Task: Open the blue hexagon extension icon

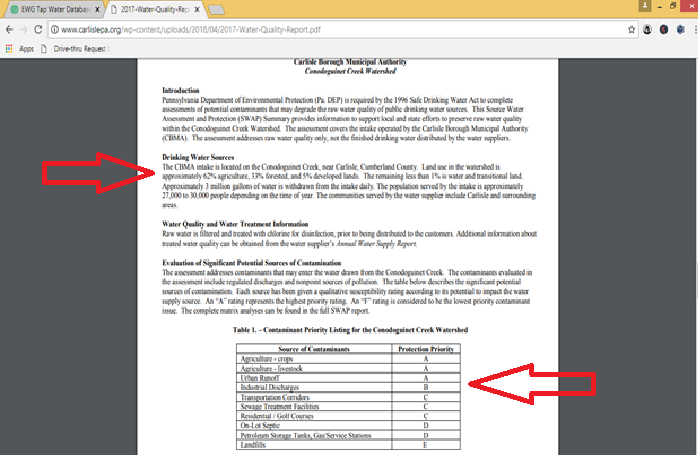Action: coord(680,30)
